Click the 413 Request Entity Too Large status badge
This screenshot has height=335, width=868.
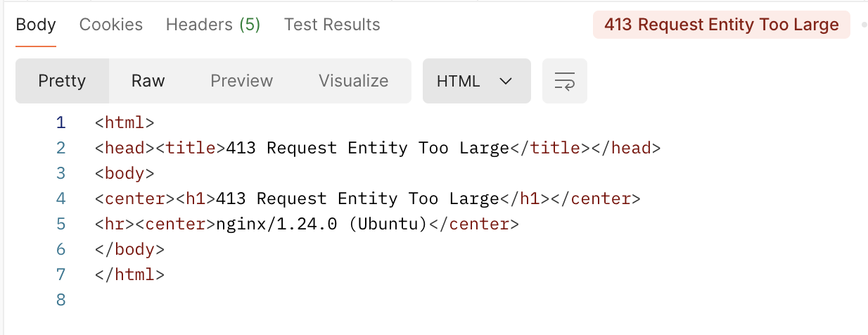click(722, 25)
